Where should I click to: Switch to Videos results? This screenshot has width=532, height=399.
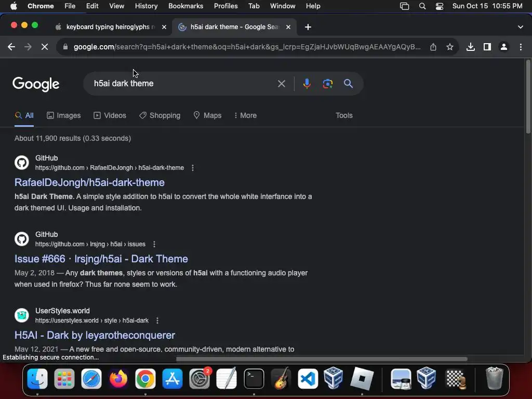[110, 115]
